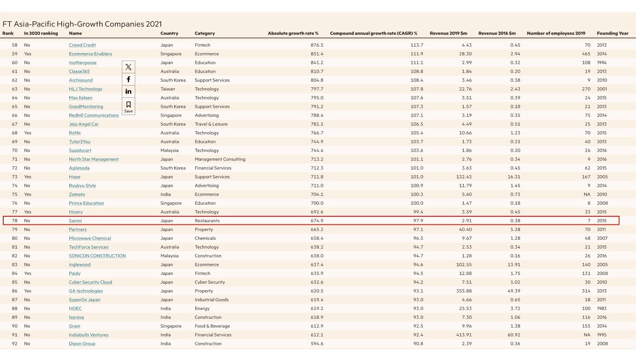The width and height of the screenshot is (636, 364).
Task: Open the Indiabulls Ventures link
Action: [88, 335]
